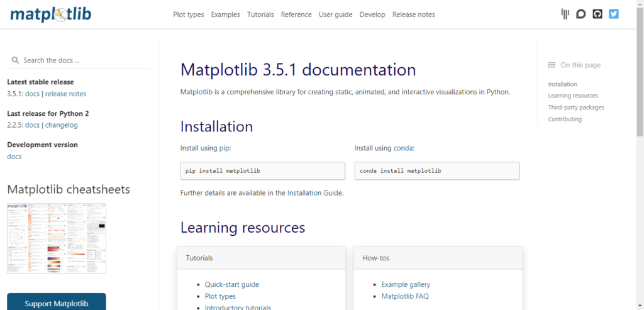Screen dimensions: 644x310
Task: Open the Quick-start guide link
Action: click(x=232, y=284)
